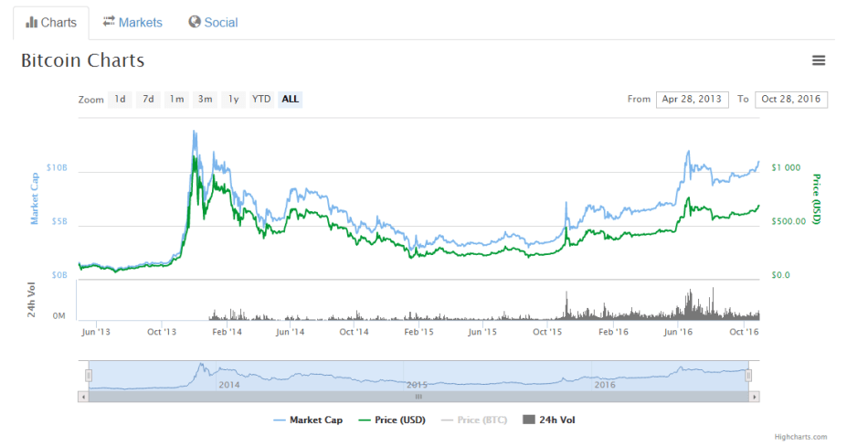Click the $500.00 price axis label

coord(789,221)
